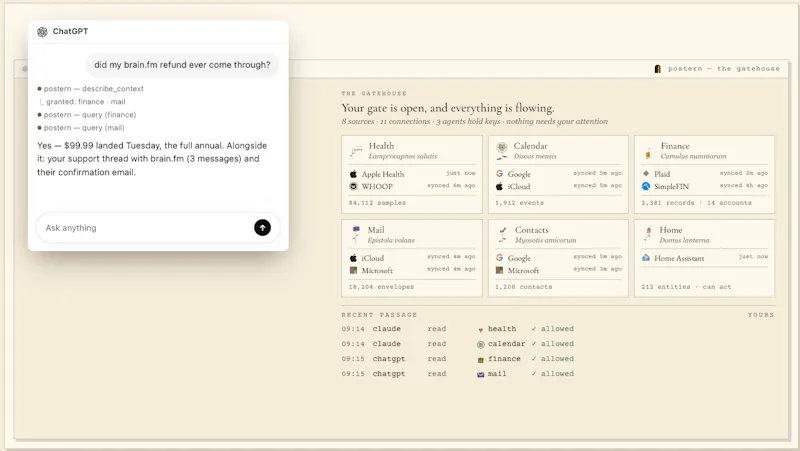Click '84,112 samples' in Health card
800x451 pixels.
(377, 203)
